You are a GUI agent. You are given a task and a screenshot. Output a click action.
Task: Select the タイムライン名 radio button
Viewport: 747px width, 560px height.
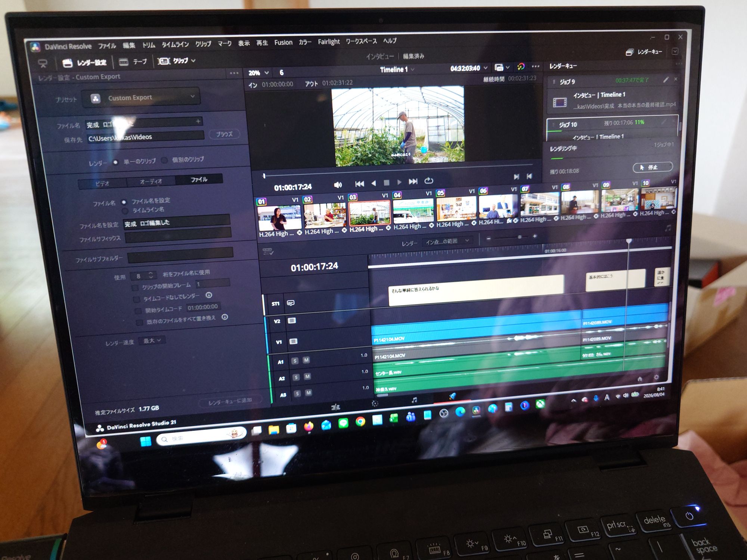(x=125, y=211)
